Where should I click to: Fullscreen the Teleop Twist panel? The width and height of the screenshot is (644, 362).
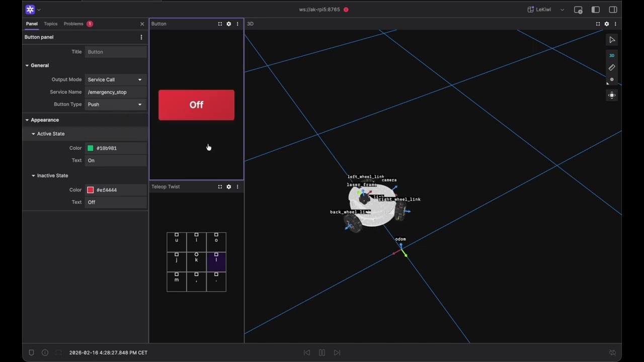(x=220, y=187)
